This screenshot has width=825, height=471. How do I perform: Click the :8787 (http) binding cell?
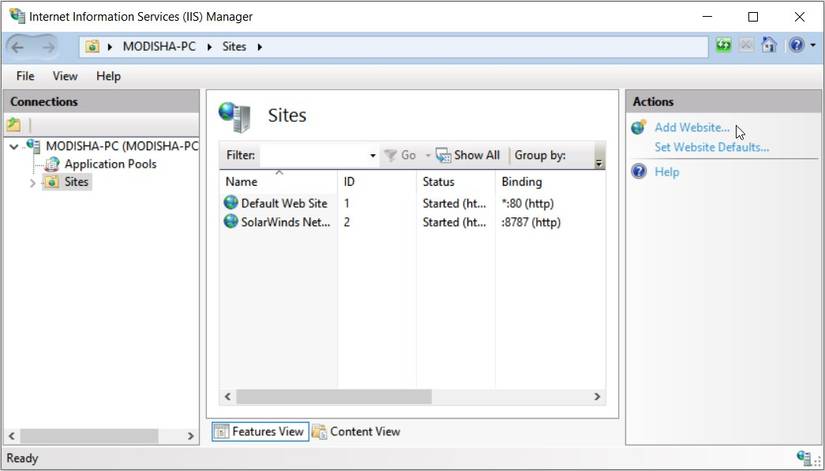coord(531,223)
